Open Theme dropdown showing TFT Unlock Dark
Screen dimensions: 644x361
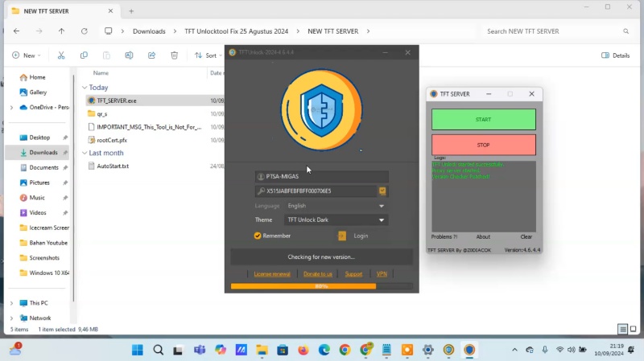336,219
